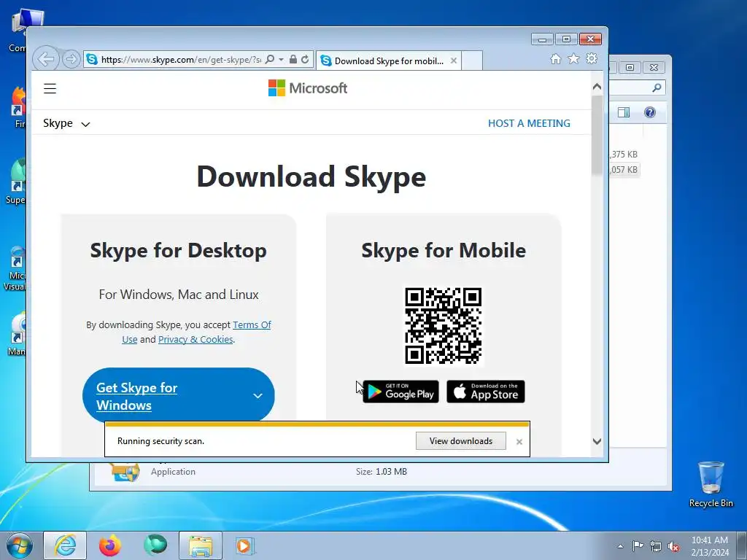Toggle the preview pane in Explorer window

click(624, 112)
